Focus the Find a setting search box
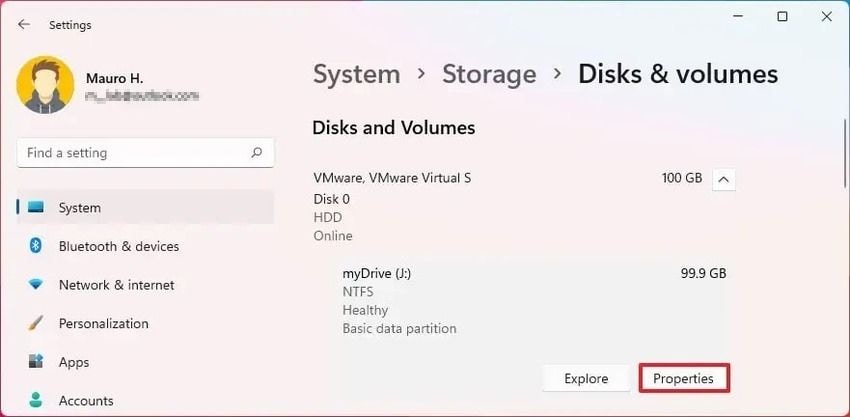 tap(130, 153)
